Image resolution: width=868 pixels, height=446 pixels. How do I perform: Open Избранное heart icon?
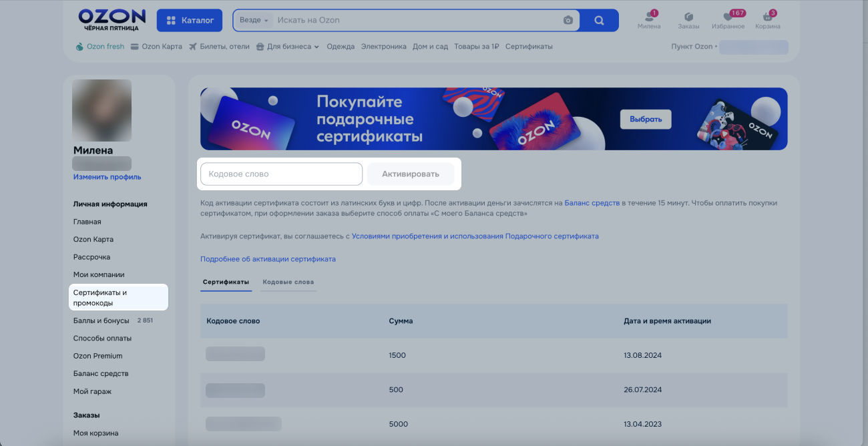pos(728,18)
